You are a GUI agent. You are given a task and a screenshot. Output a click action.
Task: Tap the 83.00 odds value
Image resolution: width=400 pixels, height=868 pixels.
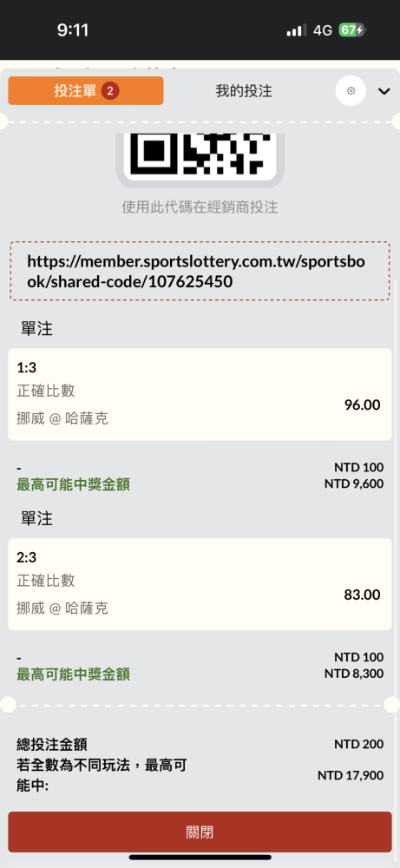(363, 595)
